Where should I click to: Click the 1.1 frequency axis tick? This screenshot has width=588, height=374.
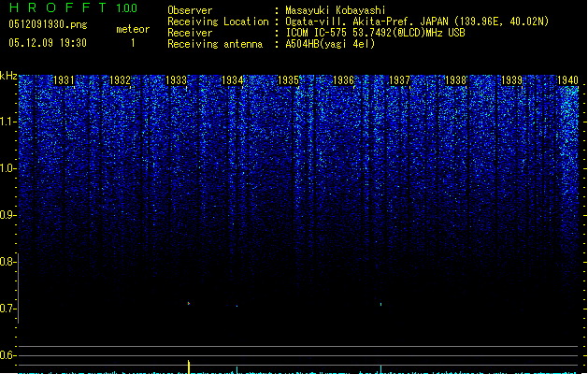click(x=7, y=122)
